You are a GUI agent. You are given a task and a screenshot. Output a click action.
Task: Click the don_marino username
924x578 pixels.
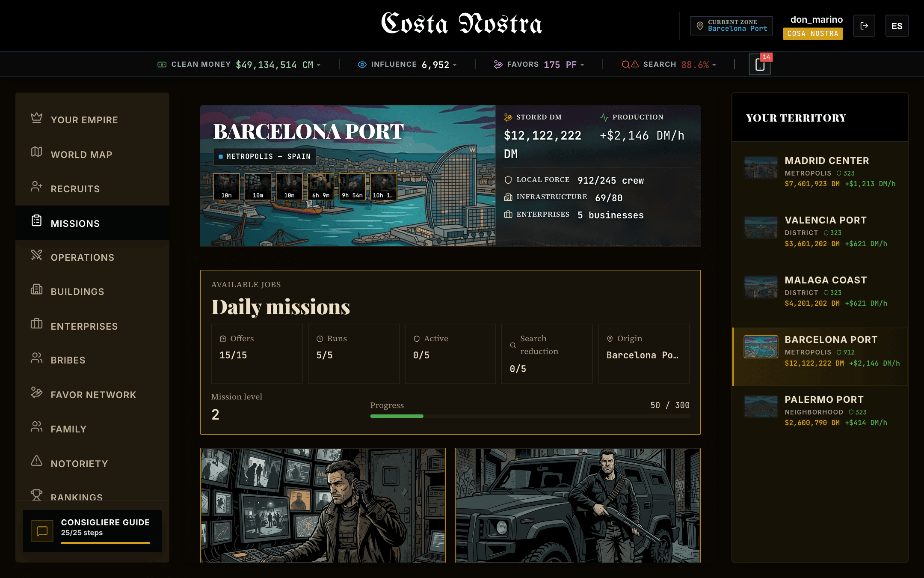[817, 19]
